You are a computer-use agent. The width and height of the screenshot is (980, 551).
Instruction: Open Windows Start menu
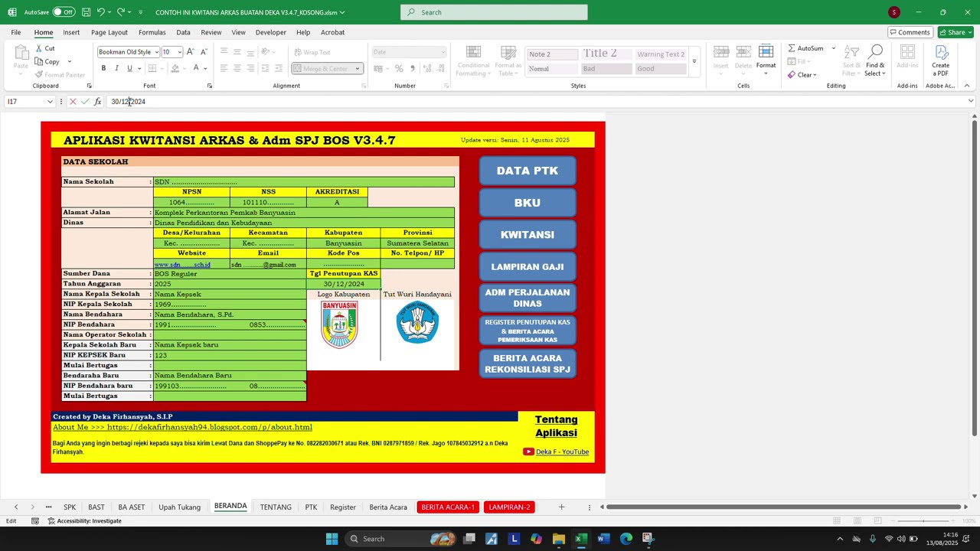(332, 539)
